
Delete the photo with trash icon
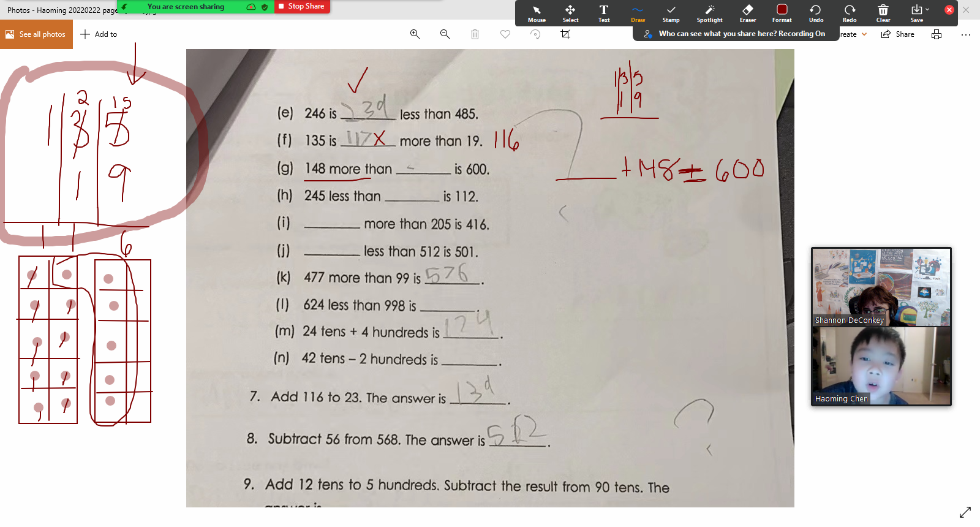tap(475, 34)
